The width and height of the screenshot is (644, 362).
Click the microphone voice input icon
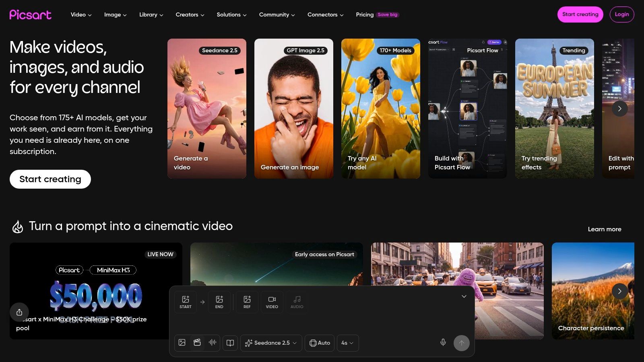coord(443,343)
